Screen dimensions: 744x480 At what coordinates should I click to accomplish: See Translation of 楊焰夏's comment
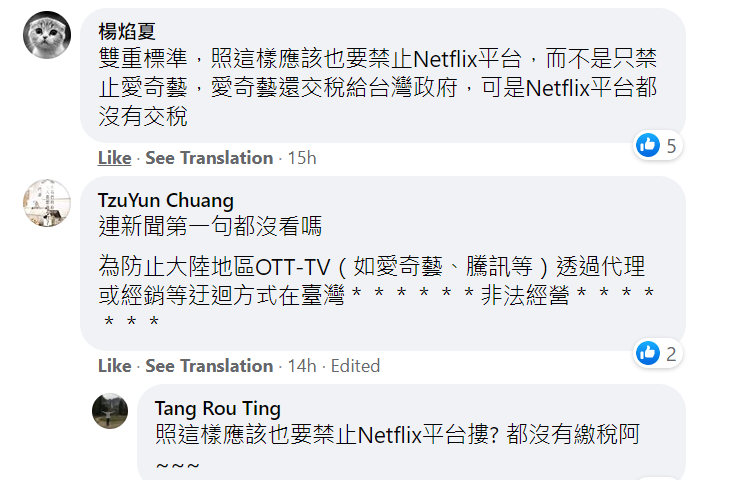coord(209,158)
